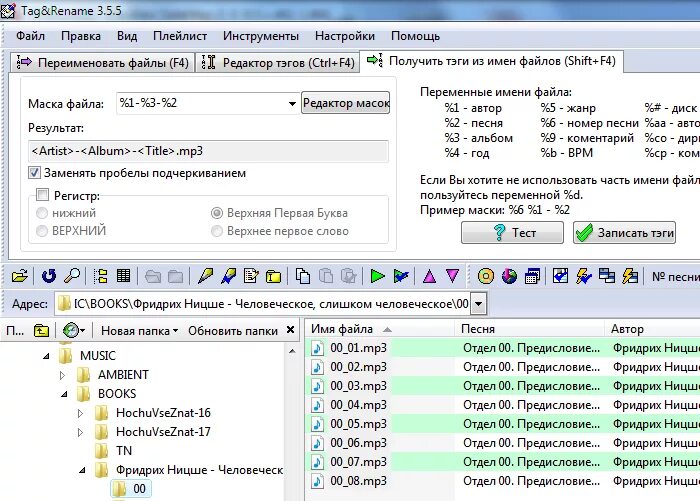Image resolution: width=700 pixels, height=501 pixels.
Task: Click the 'Автор' column header
Action: coord(652,329)
